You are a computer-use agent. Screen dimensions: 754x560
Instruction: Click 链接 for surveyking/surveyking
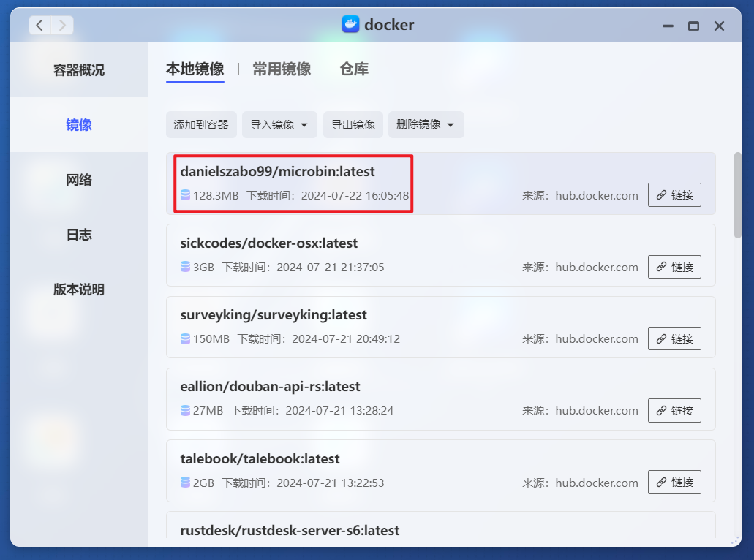[674, 338]
